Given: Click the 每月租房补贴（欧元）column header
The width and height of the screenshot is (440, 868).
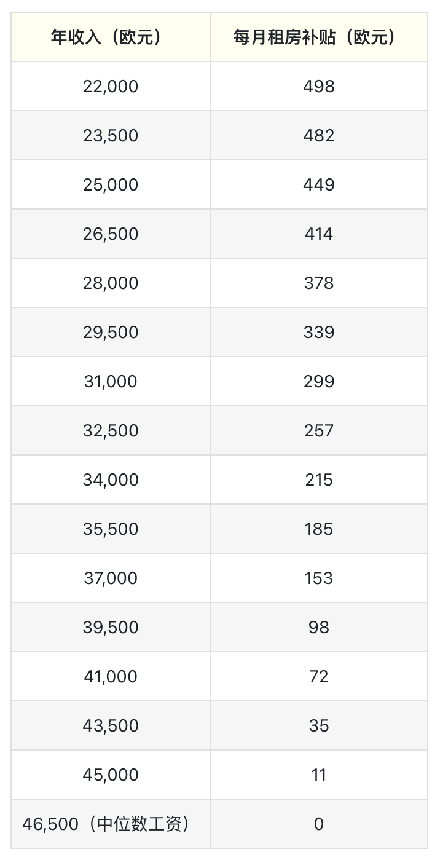Looking at the screenshot, I should click(318, 37).
